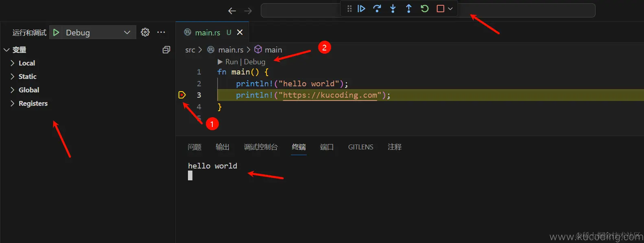This screenshot has height=243, width=644.
Task: Click the fn main() declaration
Action: (x=243, y=72)
